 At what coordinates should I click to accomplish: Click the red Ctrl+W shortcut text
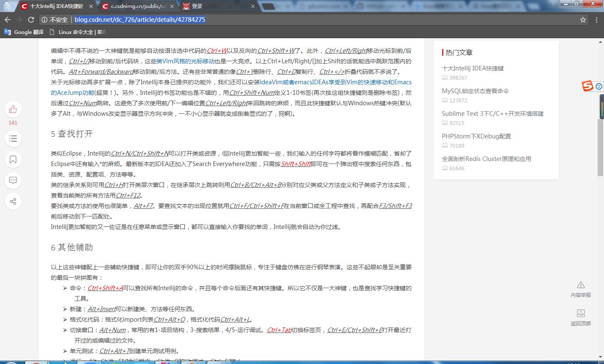[216, 51]
